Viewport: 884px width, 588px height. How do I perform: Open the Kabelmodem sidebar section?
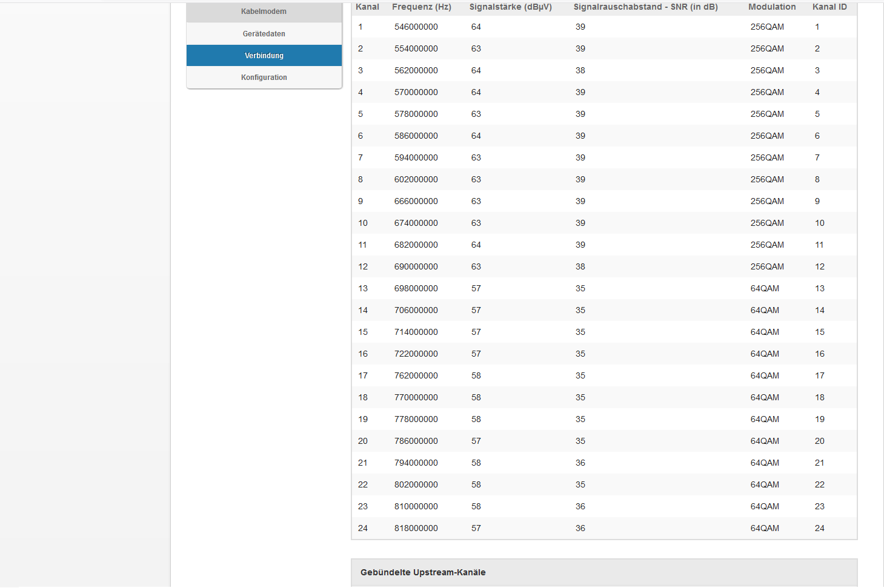[264, 12]
